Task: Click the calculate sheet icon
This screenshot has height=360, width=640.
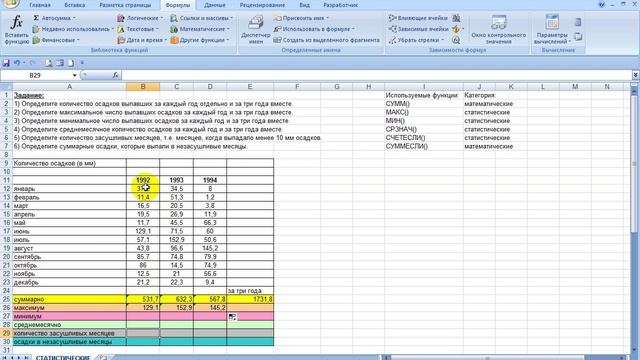Action: (x=578, y=37)
